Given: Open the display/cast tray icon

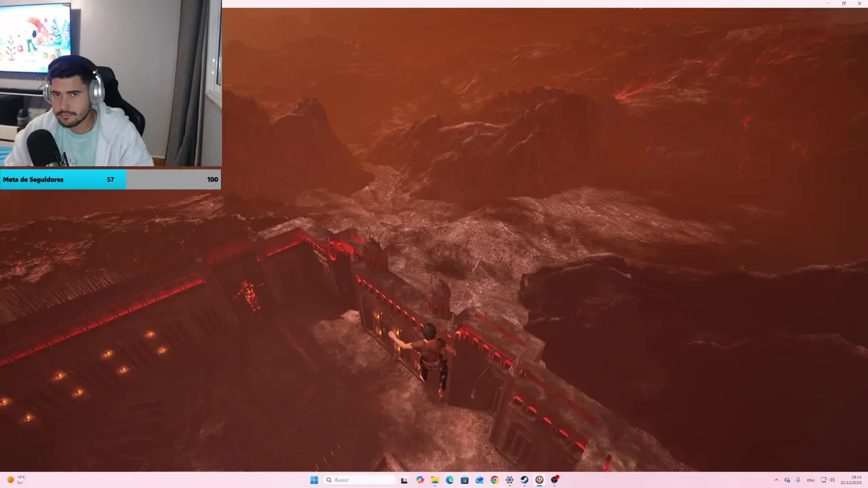Looking at the screenshot, I should 823,480.
